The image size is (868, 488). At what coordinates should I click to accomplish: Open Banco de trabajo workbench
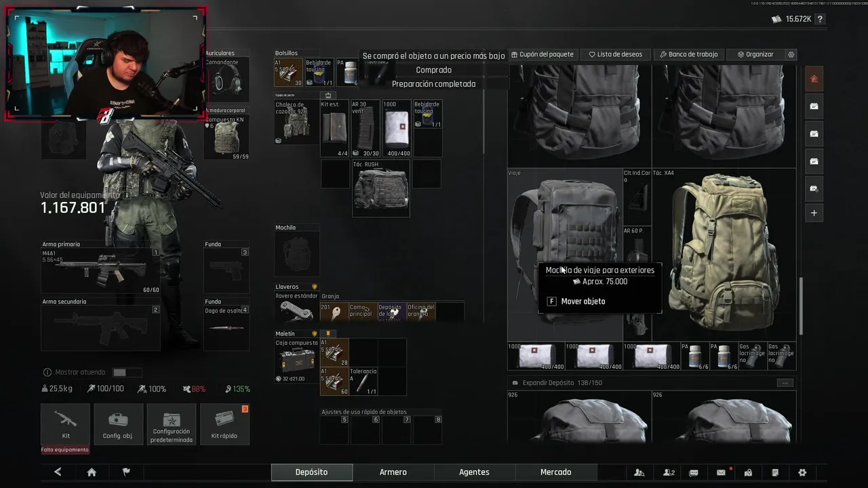688,54
